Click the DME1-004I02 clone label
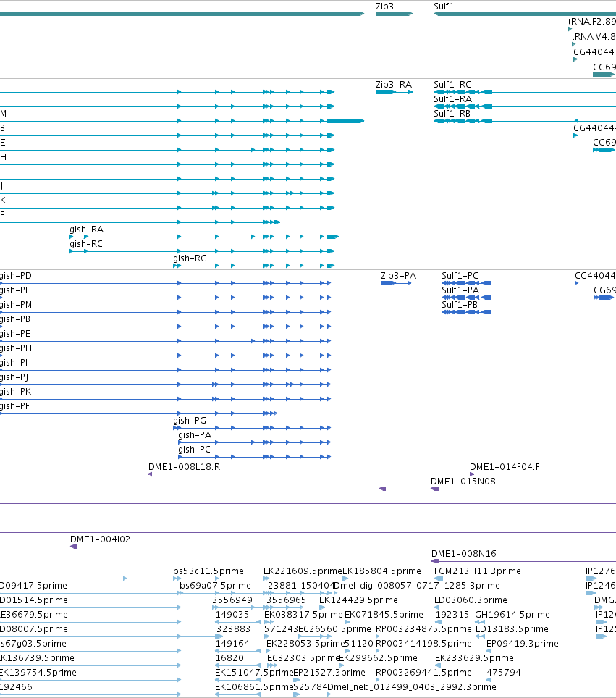Image resolution: width=616 pixels, height=698 pixels. tap(100, 539)
